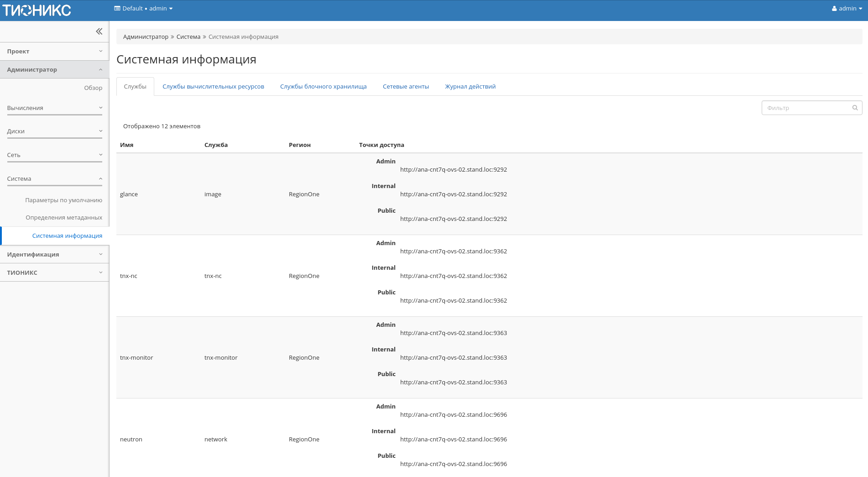The width and height of the screenshot is (868, 477).
Task: Expand the Проект sidebar section
Action: coord(54,52)
